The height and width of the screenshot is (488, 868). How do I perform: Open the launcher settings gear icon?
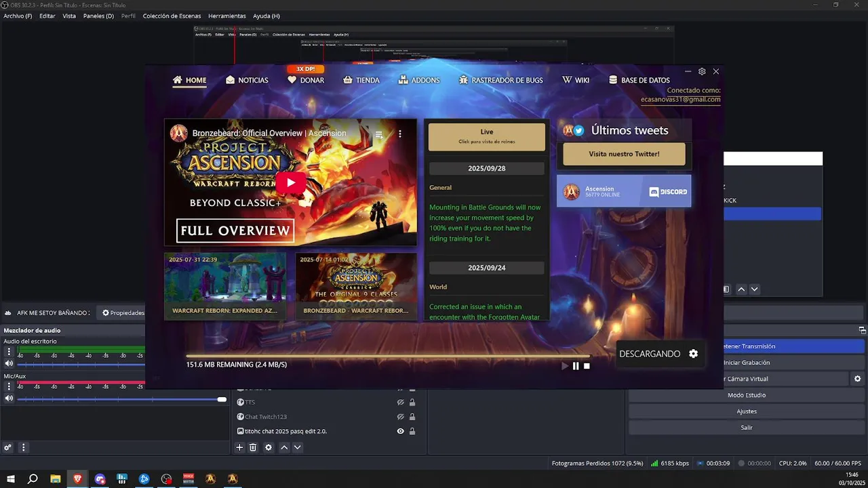tap(702, 71)
